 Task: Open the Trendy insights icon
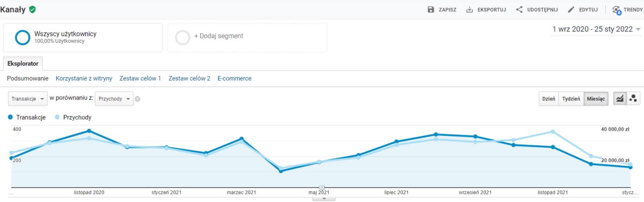point(617,10)
